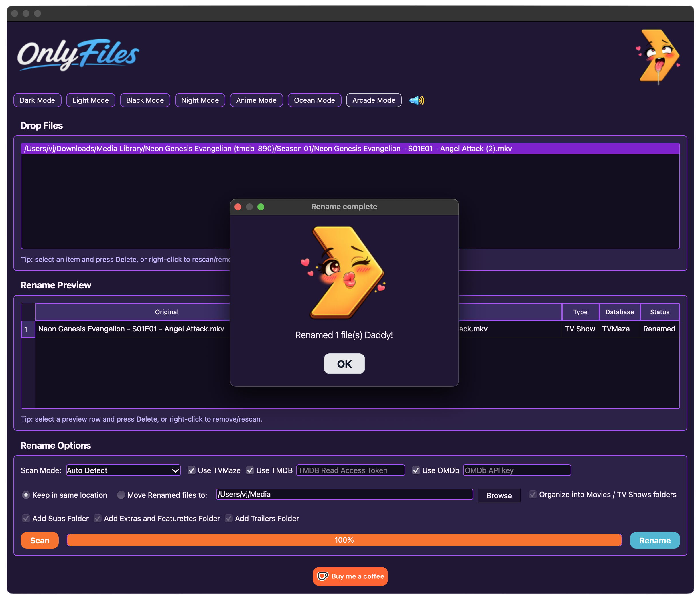700x599 pixels.
Task: Click the TV Show type cell
Action: 580,329
